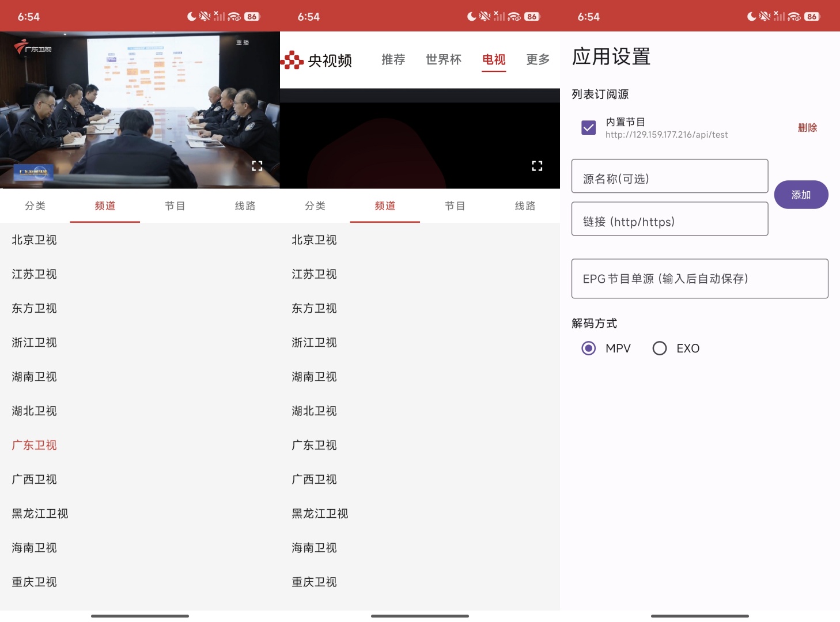Toggle the 内置节目 subscription checkbox

588,127
